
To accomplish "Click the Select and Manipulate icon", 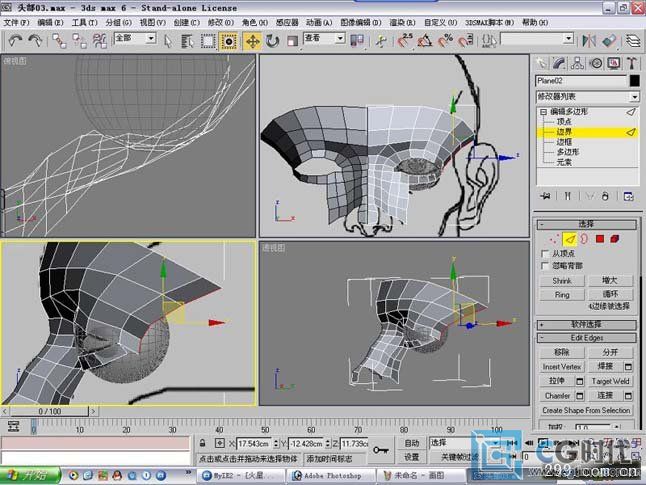I will click(382, 41).
